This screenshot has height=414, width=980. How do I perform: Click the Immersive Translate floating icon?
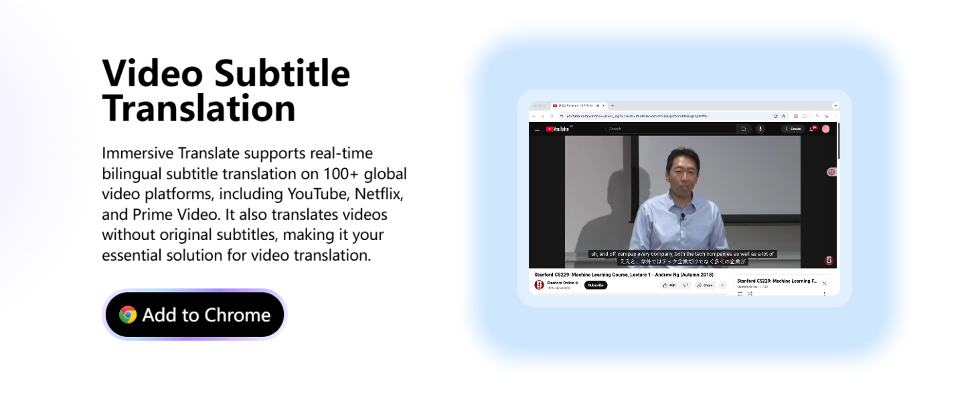click(831, 172)
